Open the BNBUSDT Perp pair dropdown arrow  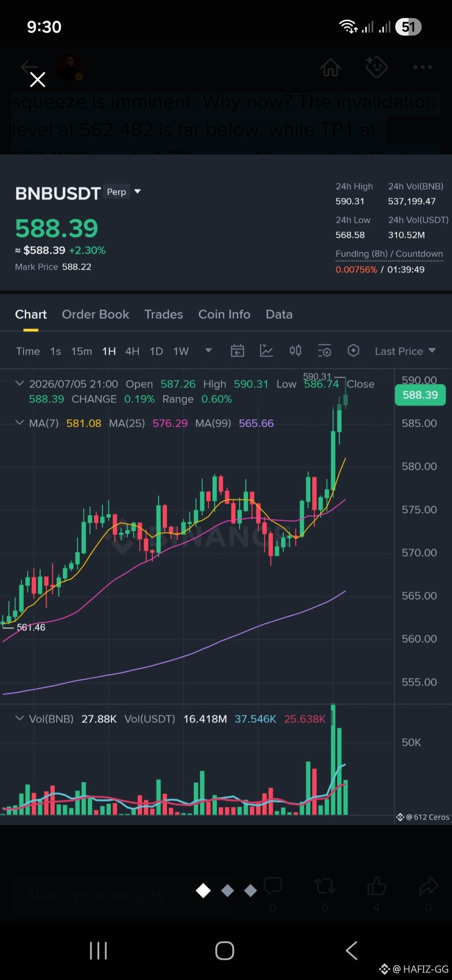click(x=137, y=191)
